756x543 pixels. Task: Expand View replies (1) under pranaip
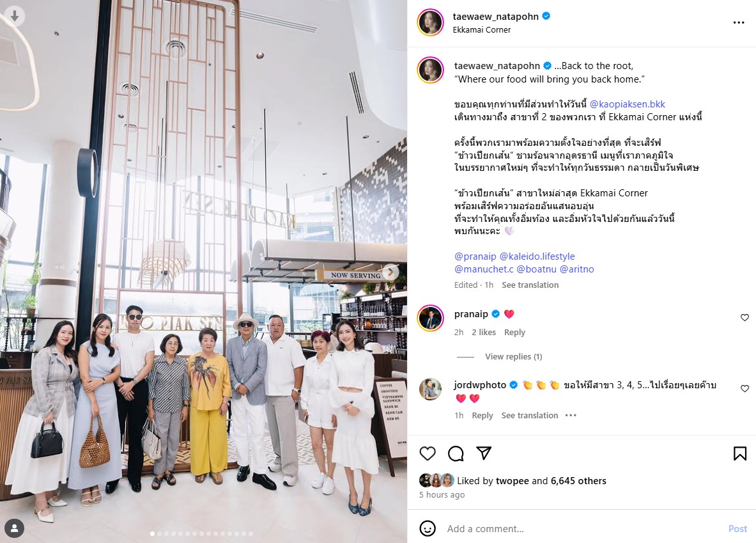tap(514, 357)
